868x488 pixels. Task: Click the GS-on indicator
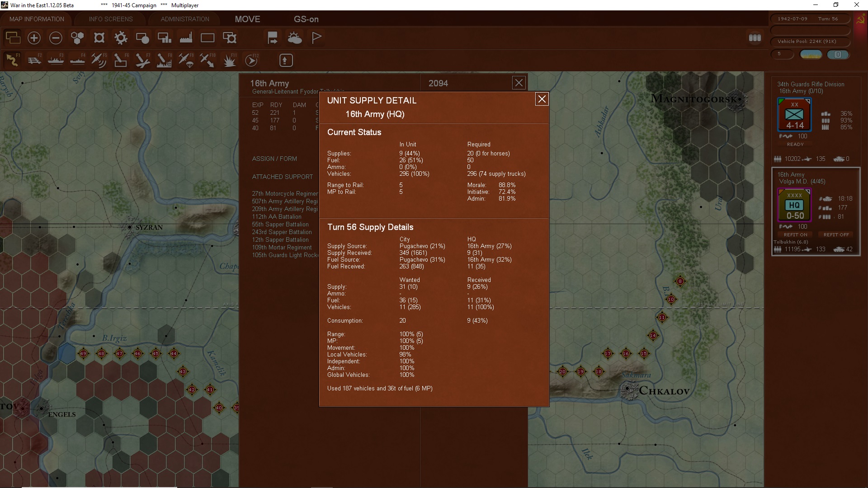coord(306,19)
